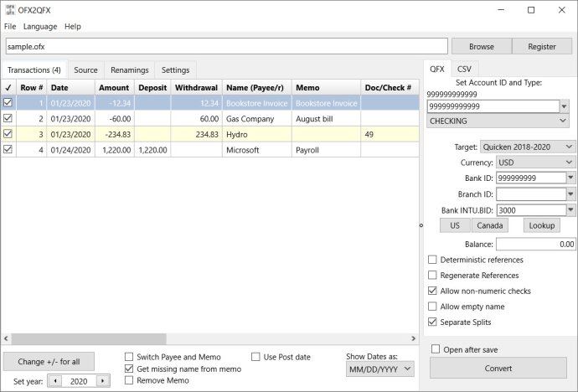Open the Currency USD dropdown
This screenshot has width=578, height=392.
pos(535,162)
